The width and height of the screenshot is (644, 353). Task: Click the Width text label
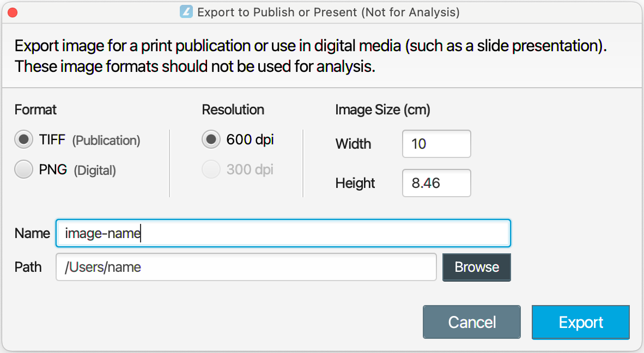coord(353,144)
